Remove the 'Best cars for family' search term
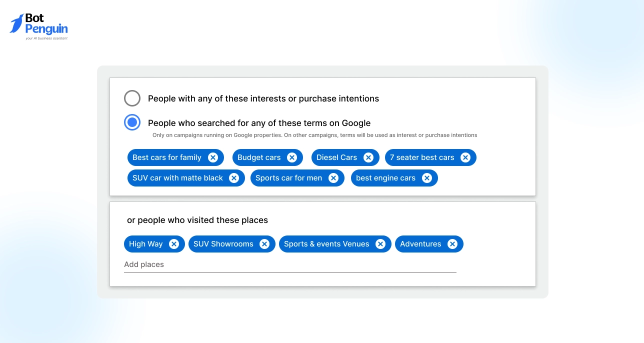This screenshot has width=644, height=343. 214,157
